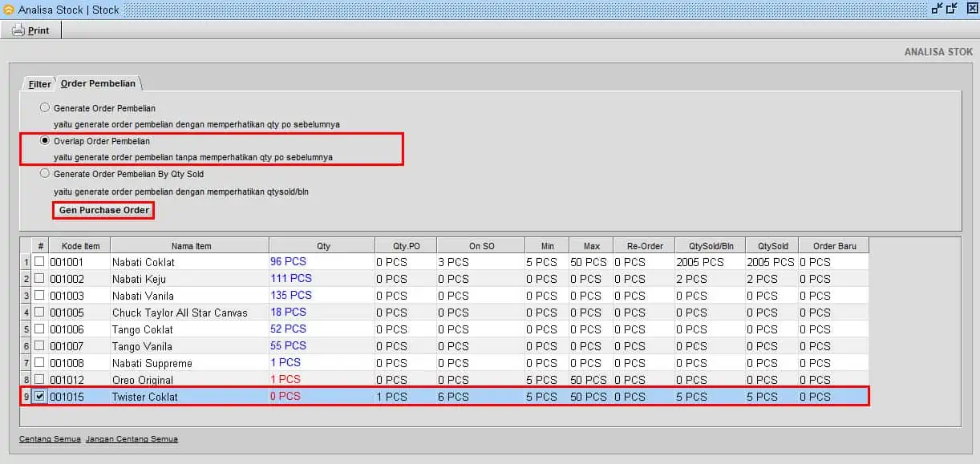The height and width of the screenshot is (464, 980).
Task: Click the Oreo Original item name
Action: coord(143,380)
